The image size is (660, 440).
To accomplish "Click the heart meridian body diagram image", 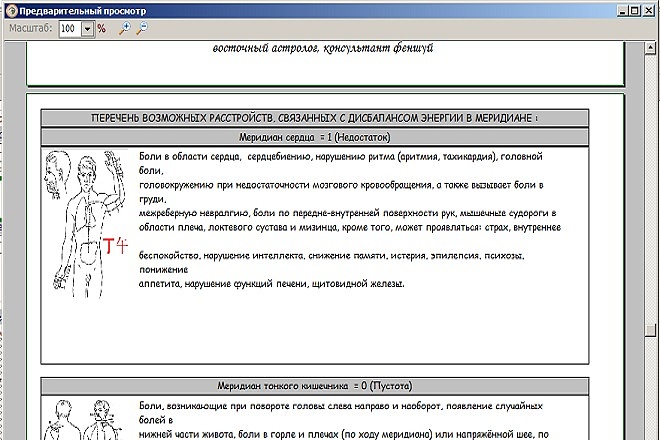I will point(85,224).
